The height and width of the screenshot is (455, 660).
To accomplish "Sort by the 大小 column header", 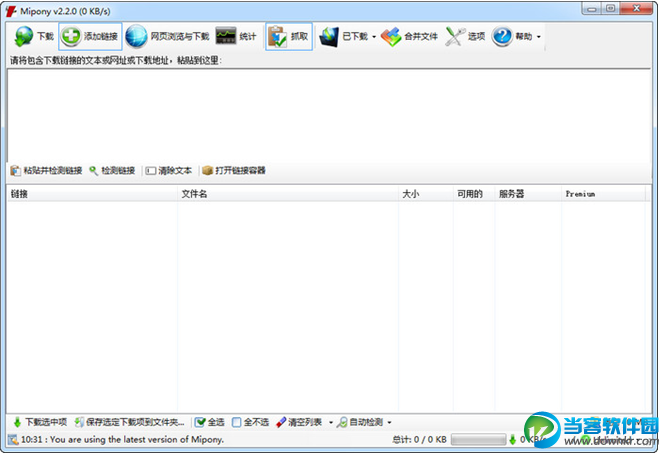I will (426, 194).
